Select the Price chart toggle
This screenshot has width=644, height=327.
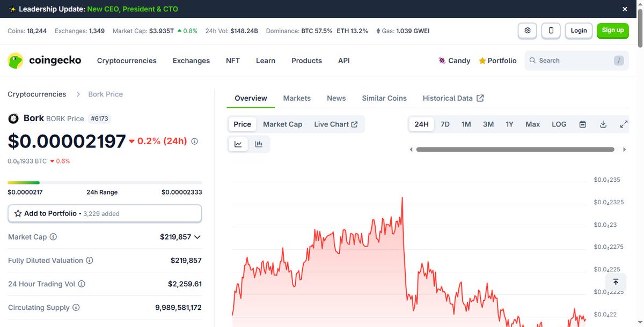[242, 124]
